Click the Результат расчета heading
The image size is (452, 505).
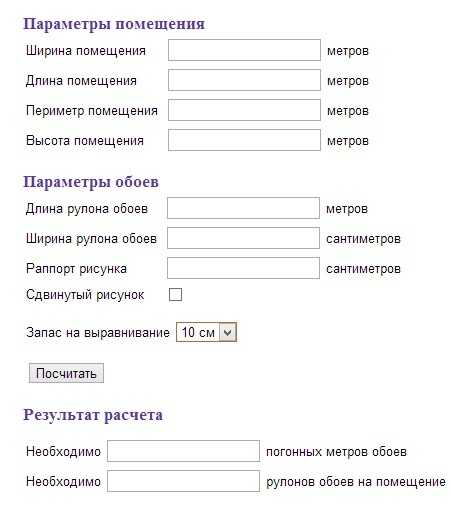(93, 415)
